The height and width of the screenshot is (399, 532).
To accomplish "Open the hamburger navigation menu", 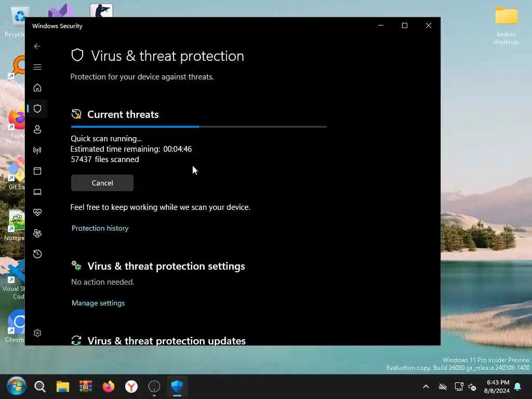I will (37, 67).
